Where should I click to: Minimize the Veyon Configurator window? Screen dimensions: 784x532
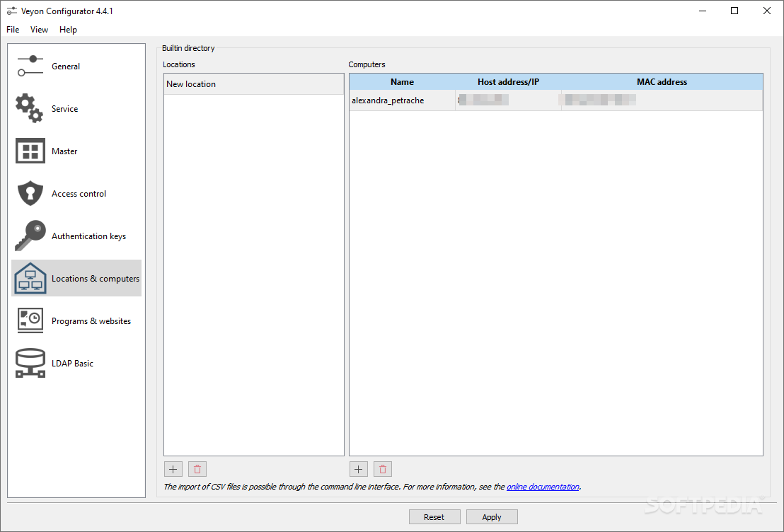pyautogui.click(x=703, y=11)
